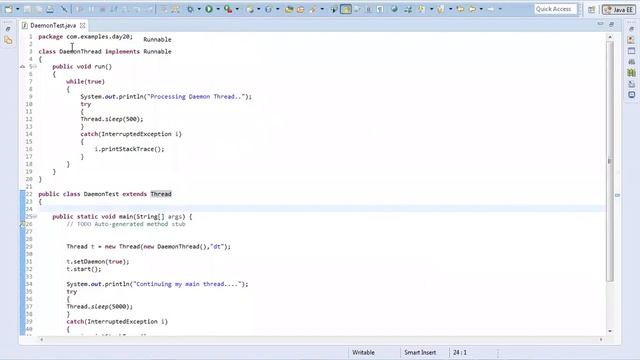Maximize the editor area
640x360 pixels.
coord(611,24)
